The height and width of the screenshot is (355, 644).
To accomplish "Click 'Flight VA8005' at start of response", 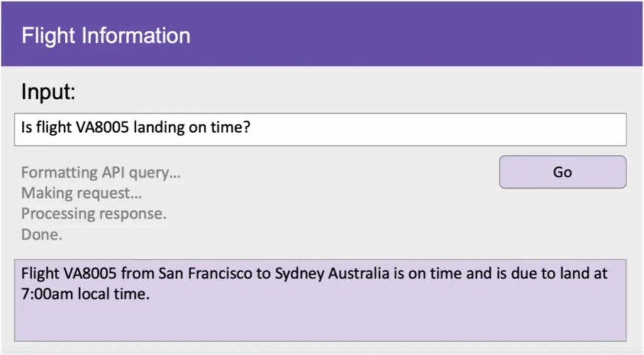I will [69, 275].
